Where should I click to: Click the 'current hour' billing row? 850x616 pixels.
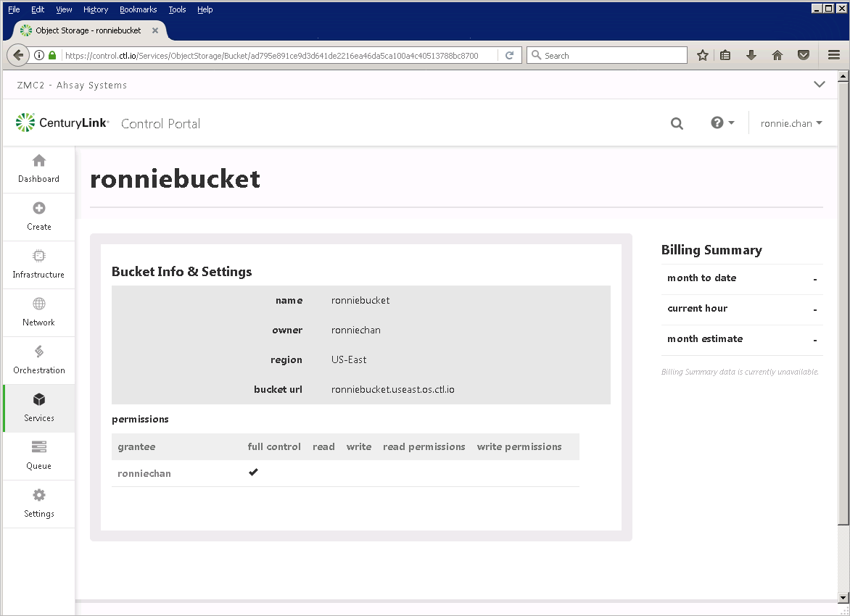(x=742, y=309)
